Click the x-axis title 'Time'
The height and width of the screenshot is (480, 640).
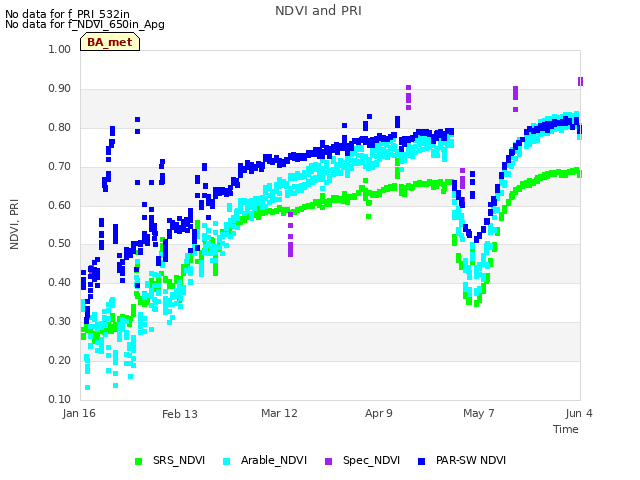point(566,429)
